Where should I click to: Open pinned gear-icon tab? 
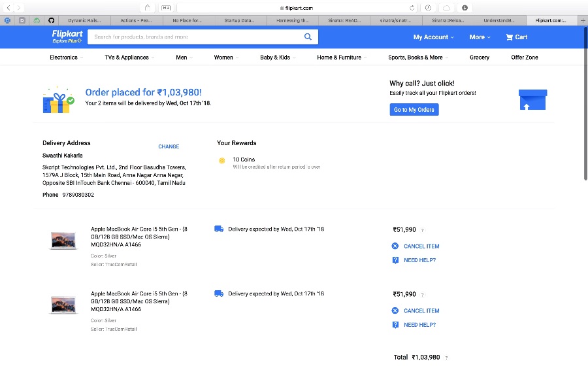7,21
